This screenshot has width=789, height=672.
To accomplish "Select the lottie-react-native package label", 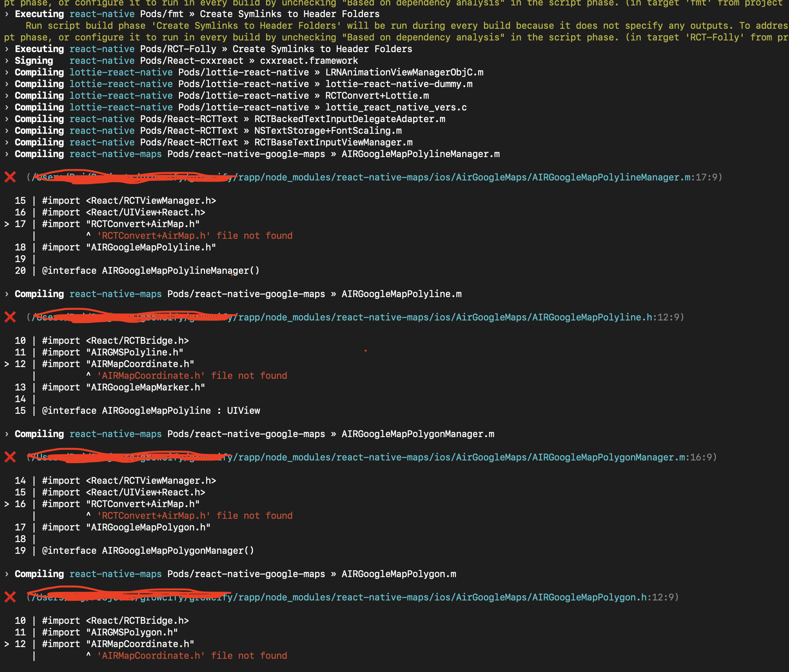I will point(121,72).
